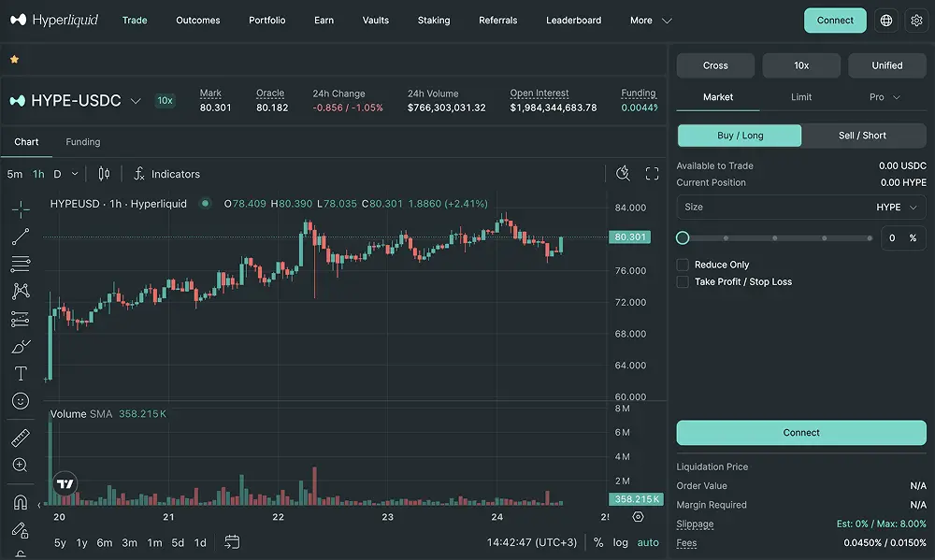
Task: Open candlestick chart style selector
Action: click(x=104, y=174)
